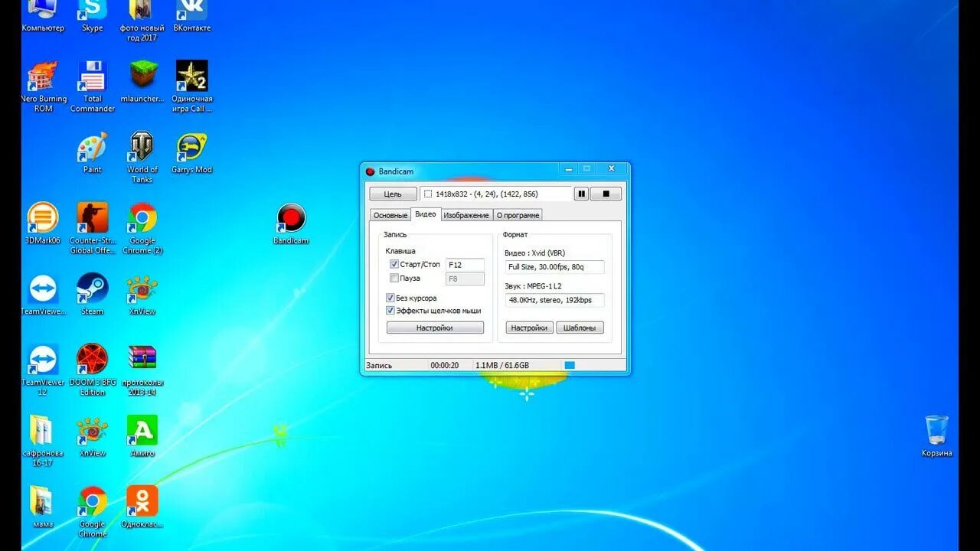
Task: Open Настройки in the Формат group
Action: point(529,328)
